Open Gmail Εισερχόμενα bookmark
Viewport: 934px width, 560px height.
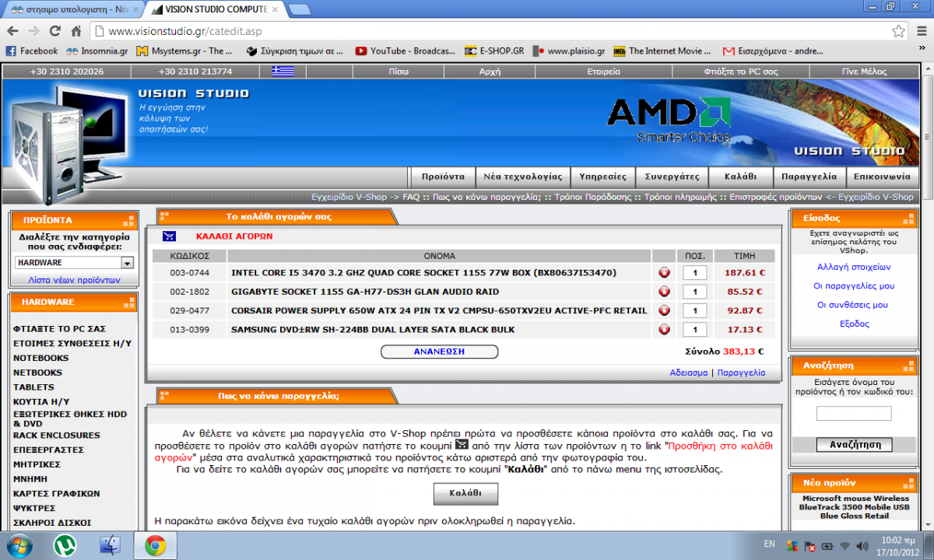coord(773,51)
